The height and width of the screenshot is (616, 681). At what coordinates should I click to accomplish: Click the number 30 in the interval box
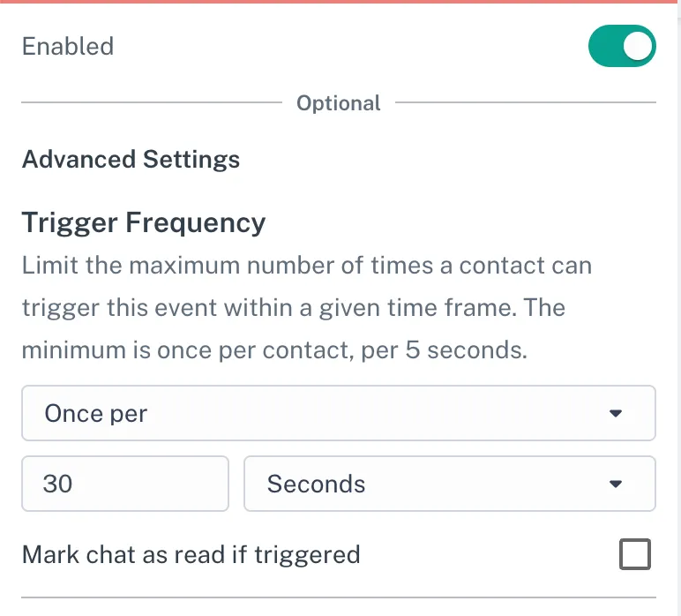click(x=58, y=484)
